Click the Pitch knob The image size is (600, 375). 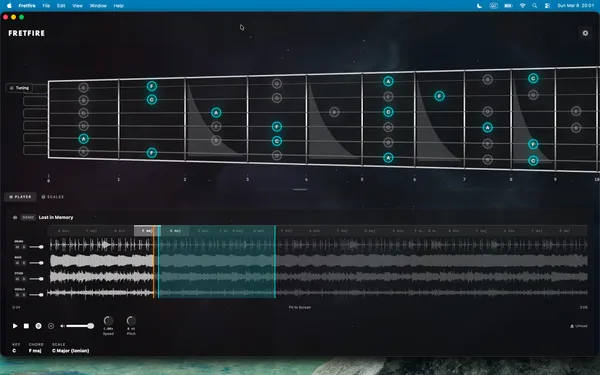(x=131, y=321)
